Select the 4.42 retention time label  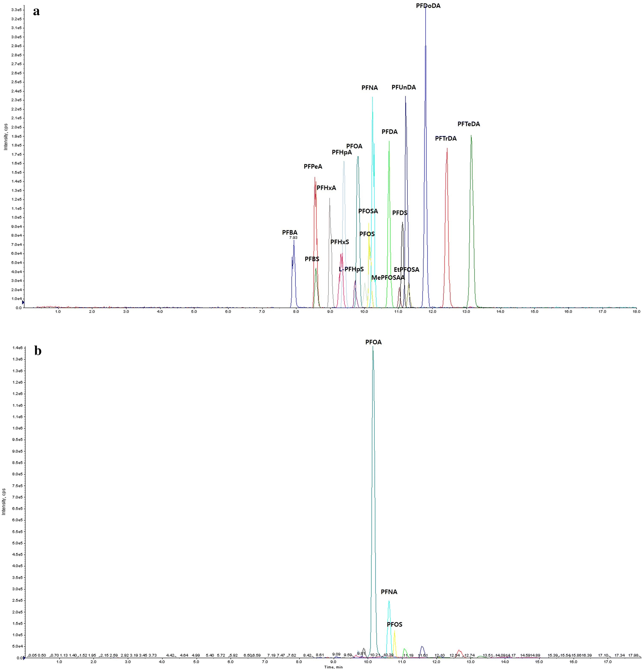[x=170, y=655]
